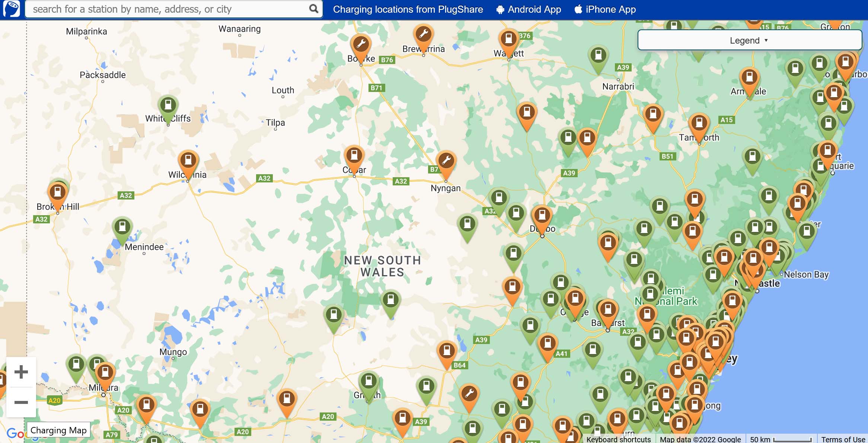The height and width of the screenshot is (443, 868).
Task: Click wrench marker at Brewarrina
Action: coord(423,34)
